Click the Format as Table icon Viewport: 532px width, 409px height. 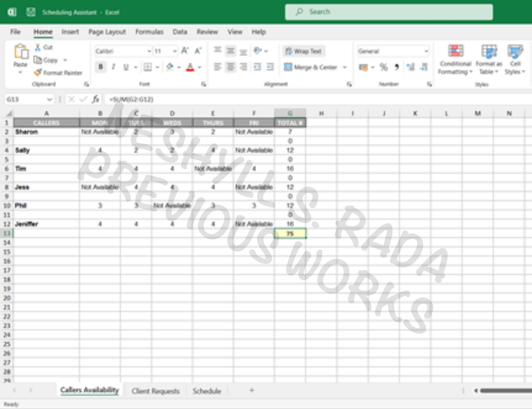point(489,51)
